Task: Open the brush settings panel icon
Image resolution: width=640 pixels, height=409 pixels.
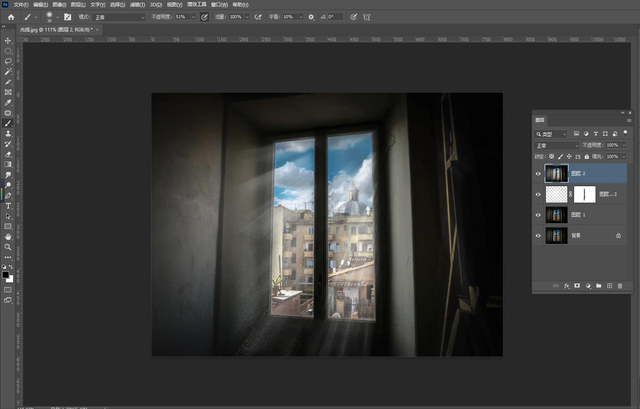Action: [68, 17]
